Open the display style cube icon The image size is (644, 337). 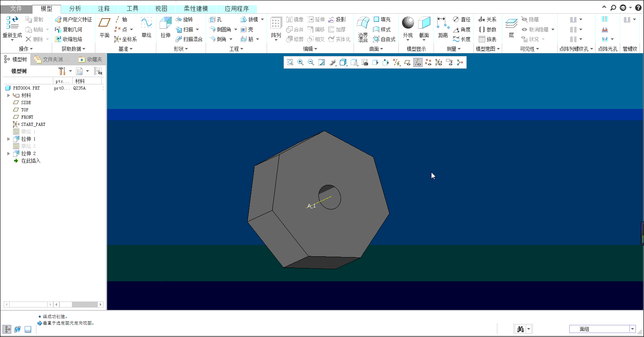[343, 62]
